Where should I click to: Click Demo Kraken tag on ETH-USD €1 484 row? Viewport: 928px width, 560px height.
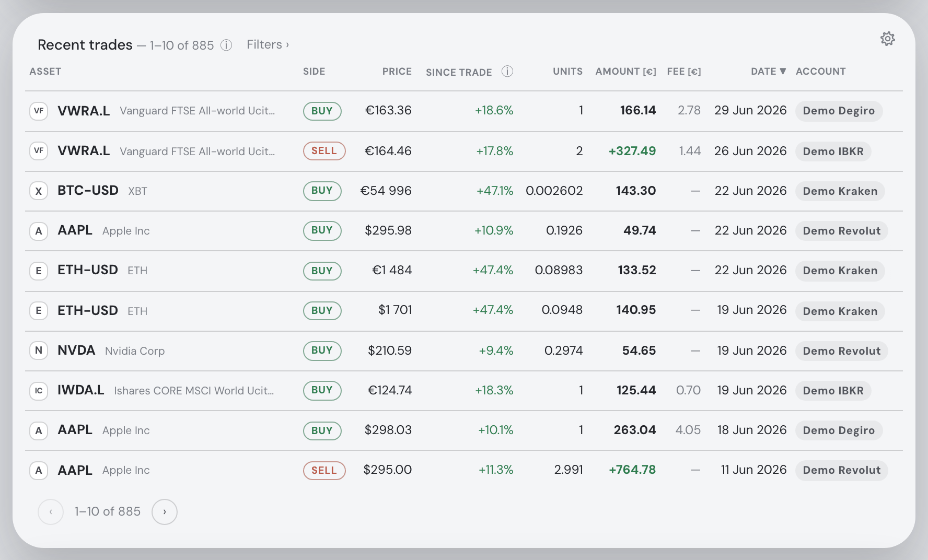point(840,271)
